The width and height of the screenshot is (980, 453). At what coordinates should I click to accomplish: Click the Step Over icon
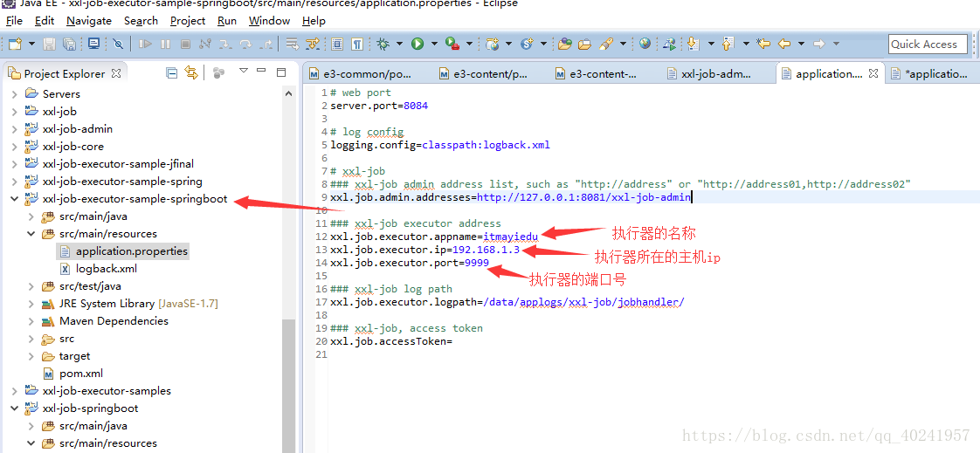point(245,44)
